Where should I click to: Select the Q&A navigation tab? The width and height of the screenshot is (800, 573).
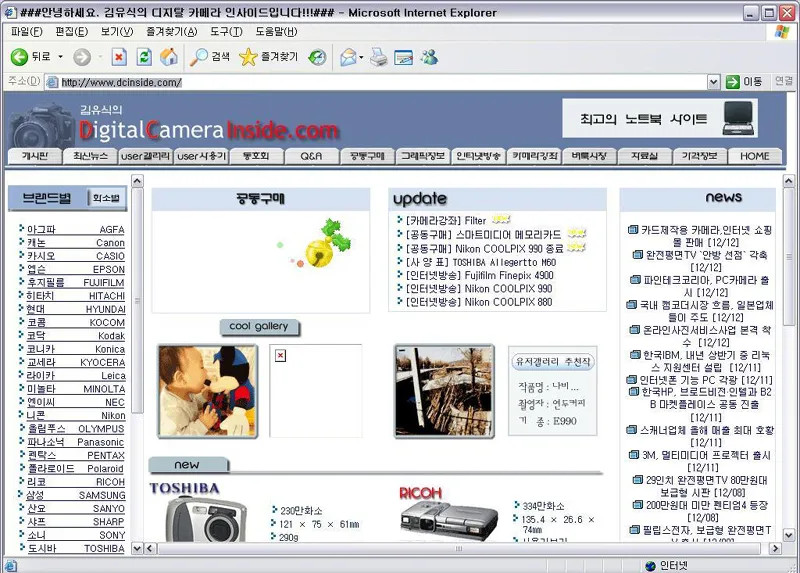pos(311,156)
